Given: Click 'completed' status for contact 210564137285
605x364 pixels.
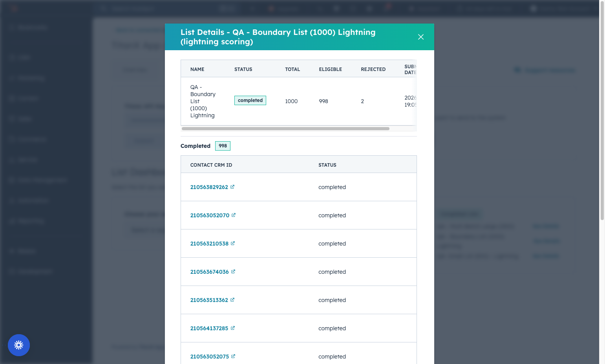Looking at the screenshot, I should pos(332,328).
